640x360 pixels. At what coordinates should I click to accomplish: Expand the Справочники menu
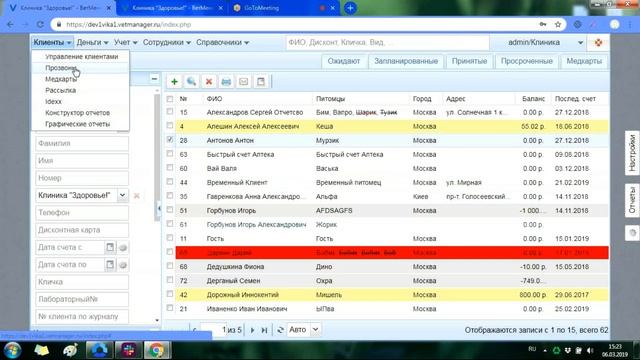pyautogui.click(x=222, y=42)
